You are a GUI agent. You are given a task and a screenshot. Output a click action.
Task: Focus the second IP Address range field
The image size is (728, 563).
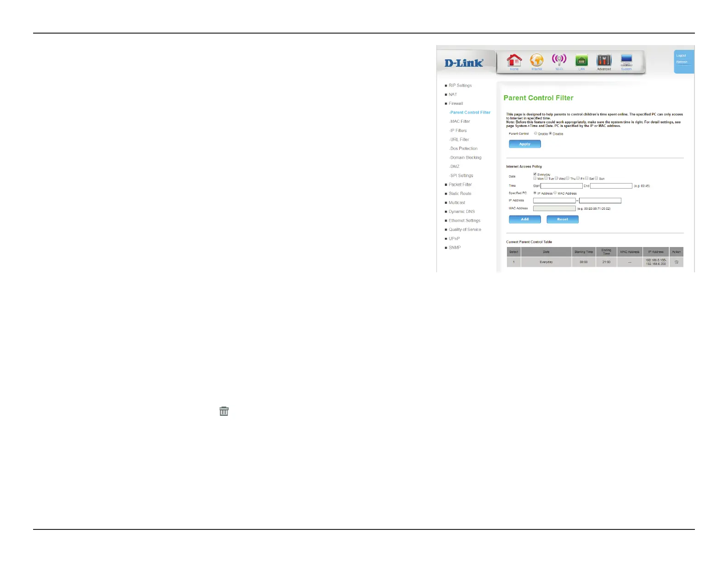tap(600, 201)
